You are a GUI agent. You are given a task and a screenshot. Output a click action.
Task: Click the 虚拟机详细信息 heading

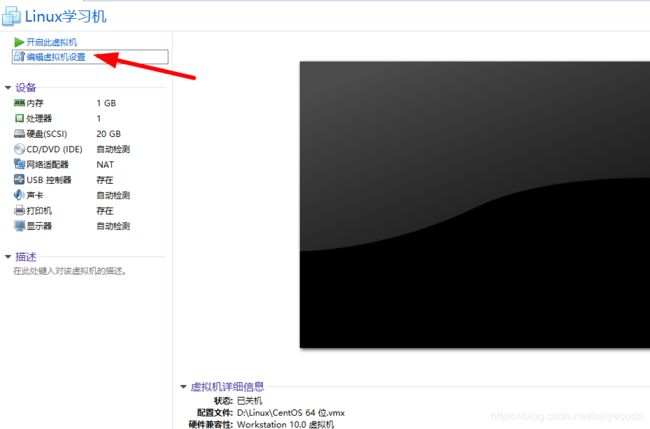point(227,387)
